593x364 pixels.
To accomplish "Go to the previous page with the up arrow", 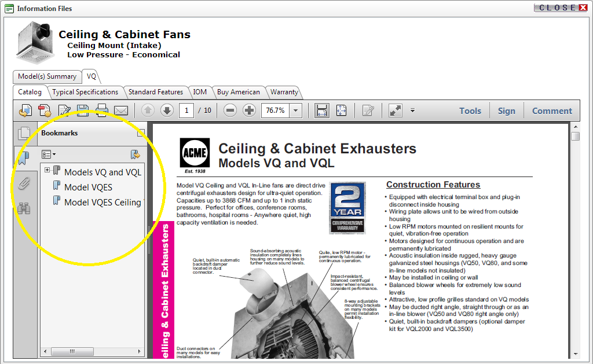I will click(148, 111).
